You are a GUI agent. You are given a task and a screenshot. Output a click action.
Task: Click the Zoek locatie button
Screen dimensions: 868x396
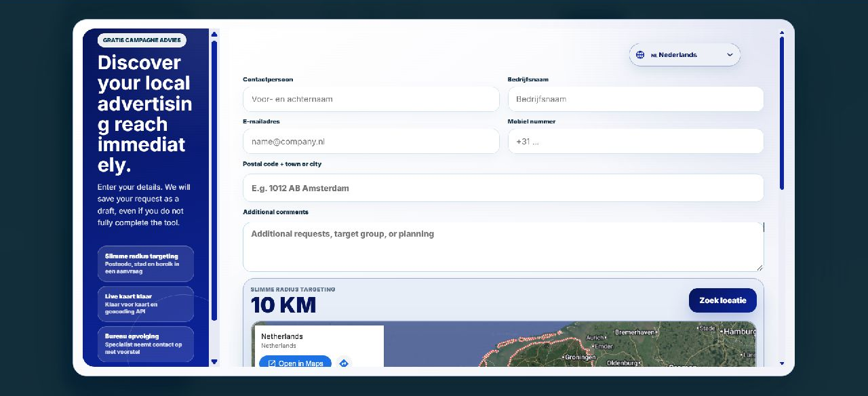pyautogui.click(x=723, y=300)
